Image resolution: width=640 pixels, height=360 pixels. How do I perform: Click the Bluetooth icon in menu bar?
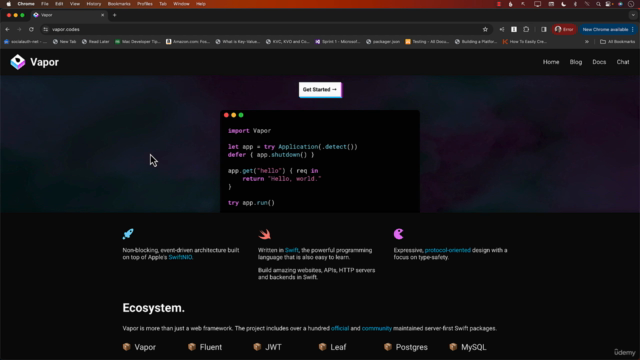576,4
